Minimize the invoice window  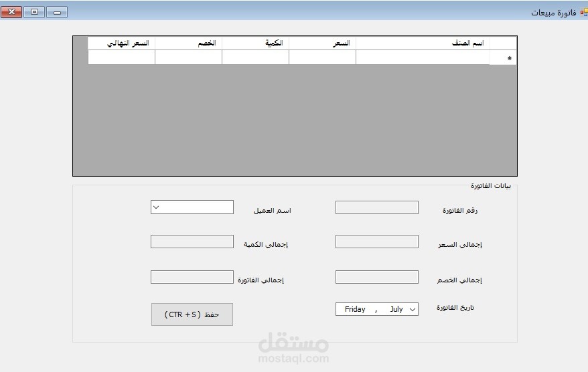pos(57,12)
